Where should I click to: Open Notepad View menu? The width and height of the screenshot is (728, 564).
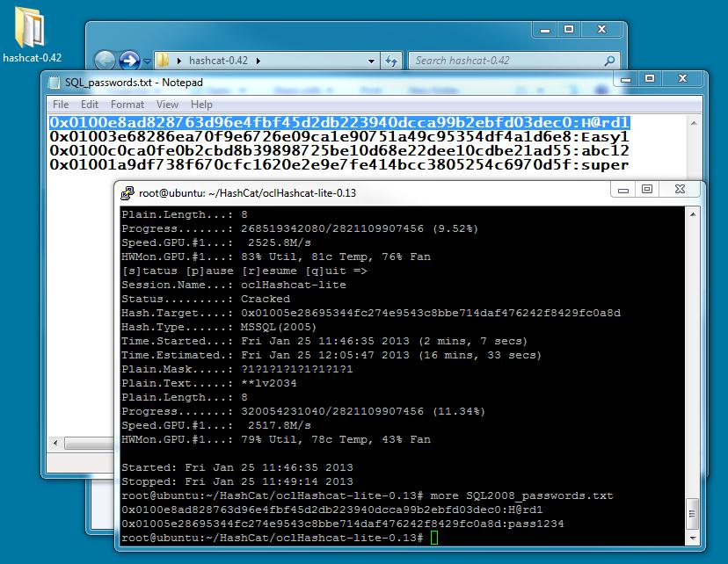point(167,105)
